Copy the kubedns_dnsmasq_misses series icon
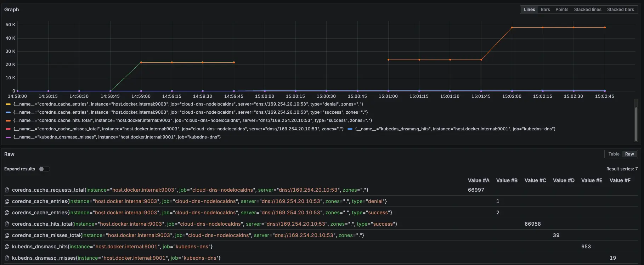The width and height of the screenshot is (644, 265). click(7, 258)
